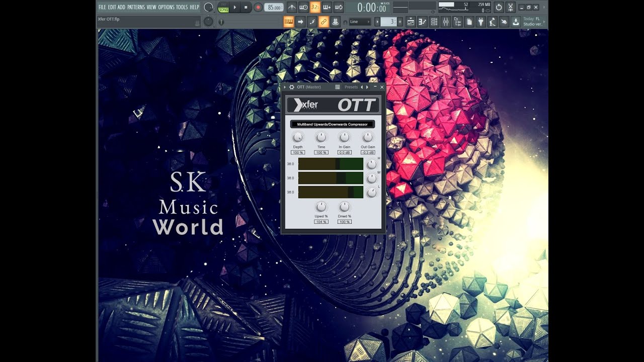Open the OPTIONS menu
This screenshot has height=362, width=644.
click(166, 7)
